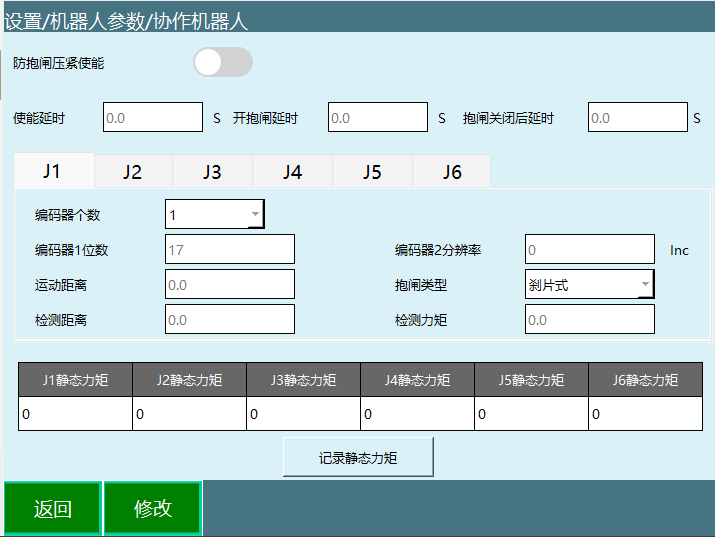
Task: Toggle the 防抱闸压紧使能 switch
Action: click(222, 63)
